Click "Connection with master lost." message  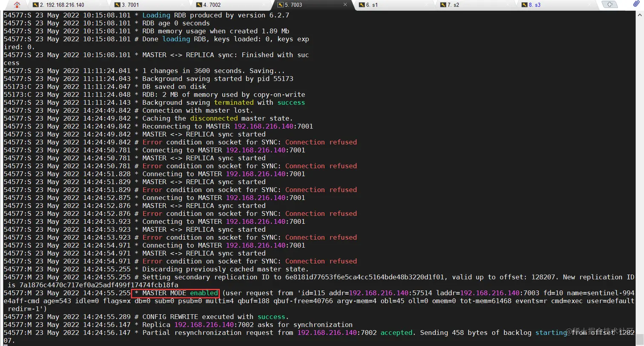(198, 110)
